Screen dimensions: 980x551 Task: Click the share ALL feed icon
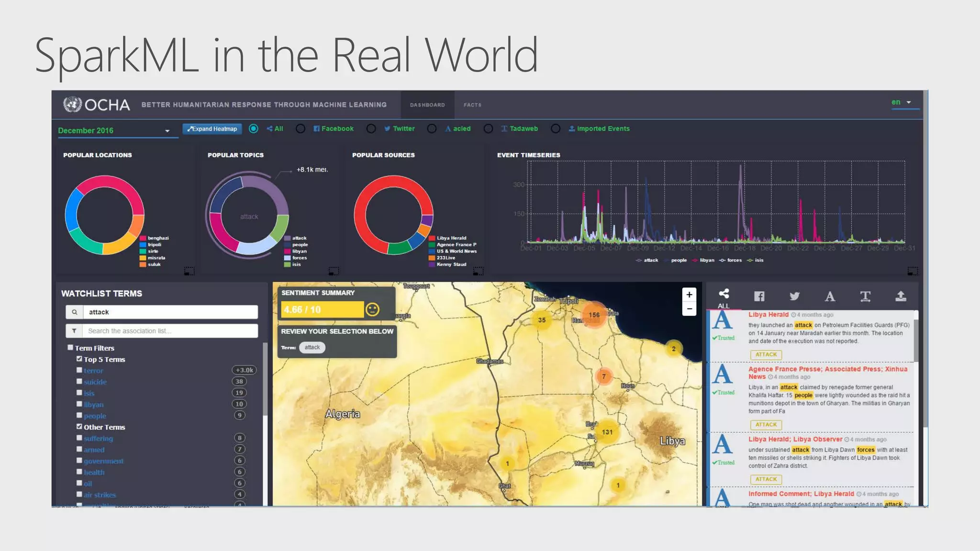coord(724,294)
